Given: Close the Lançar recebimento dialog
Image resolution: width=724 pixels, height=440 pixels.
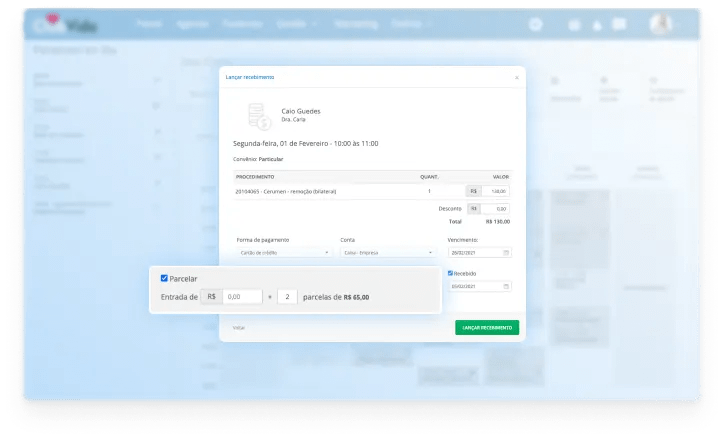Looking at the screenshot, I should 517,77.
